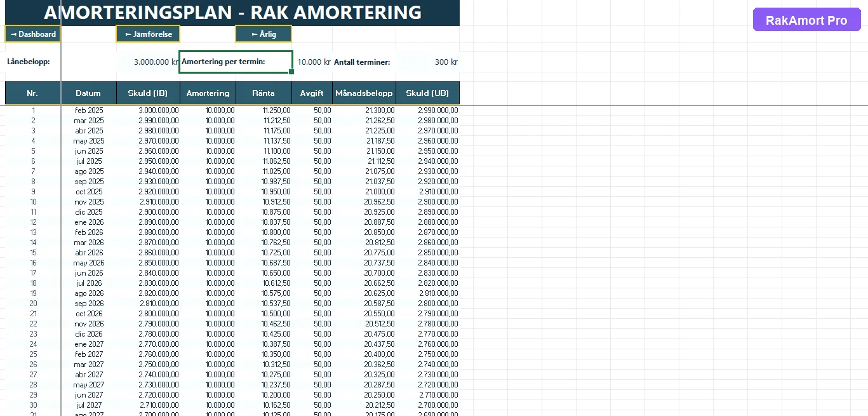
Task: Select the monthly amount 21.262,50
Action: 364,121
